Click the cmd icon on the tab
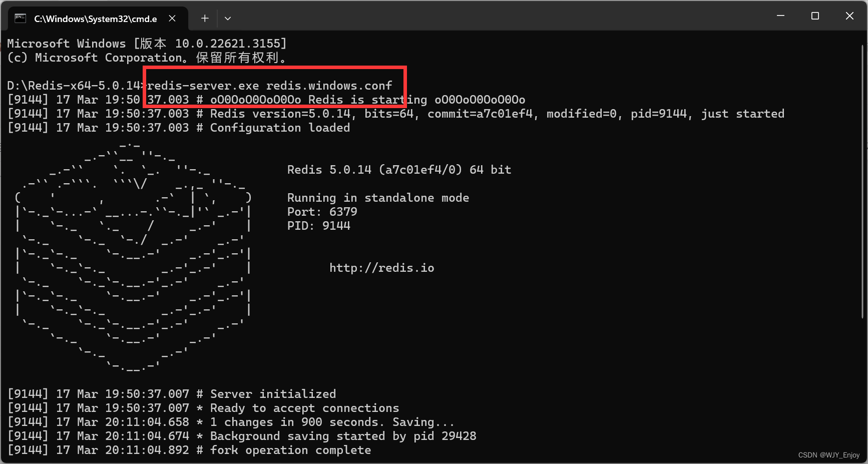 pos(20,19)
